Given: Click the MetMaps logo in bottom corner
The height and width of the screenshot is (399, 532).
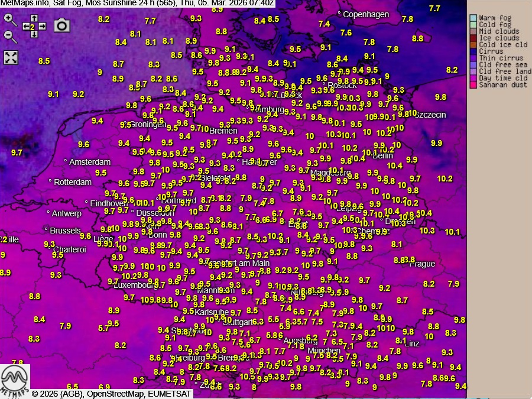Looking at the screenshot, I should pos(15,380).
